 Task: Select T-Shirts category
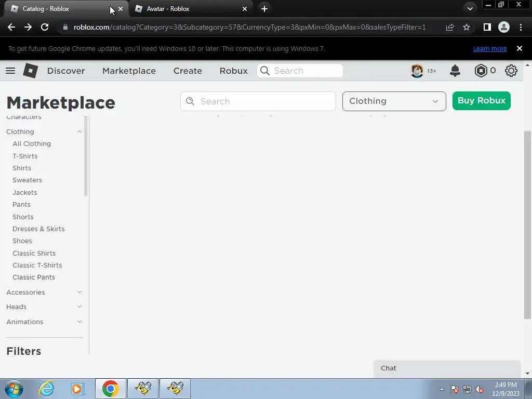(x=25, y=156)
